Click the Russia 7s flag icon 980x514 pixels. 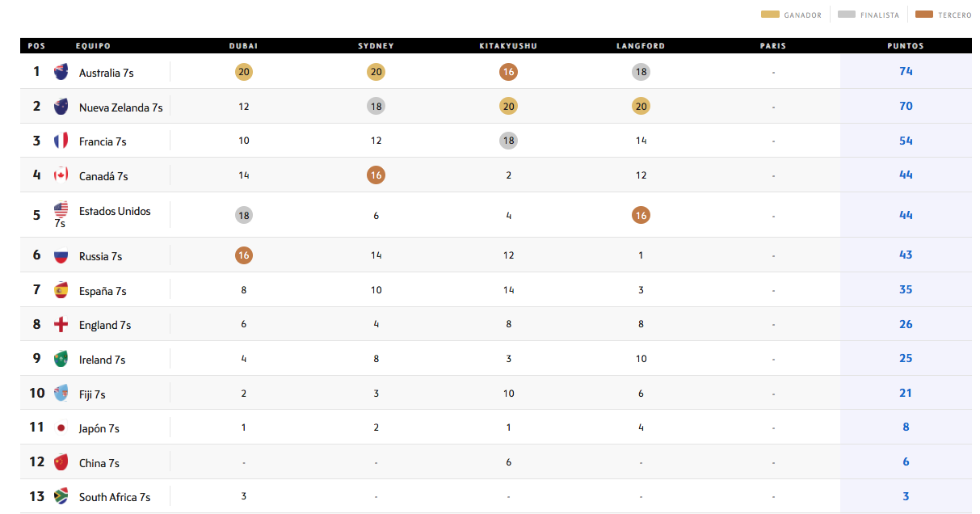pos(61,255)
